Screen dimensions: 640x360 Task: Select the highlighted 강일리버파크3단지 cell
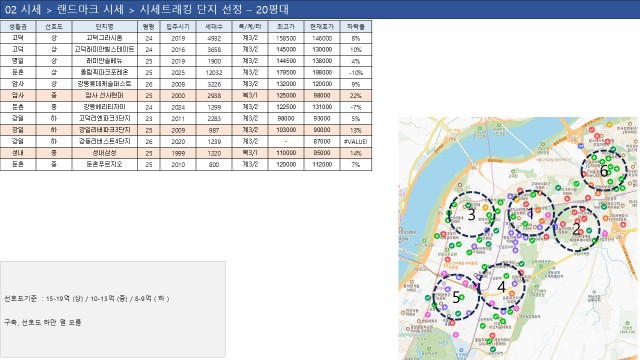(x=104, y=130)
